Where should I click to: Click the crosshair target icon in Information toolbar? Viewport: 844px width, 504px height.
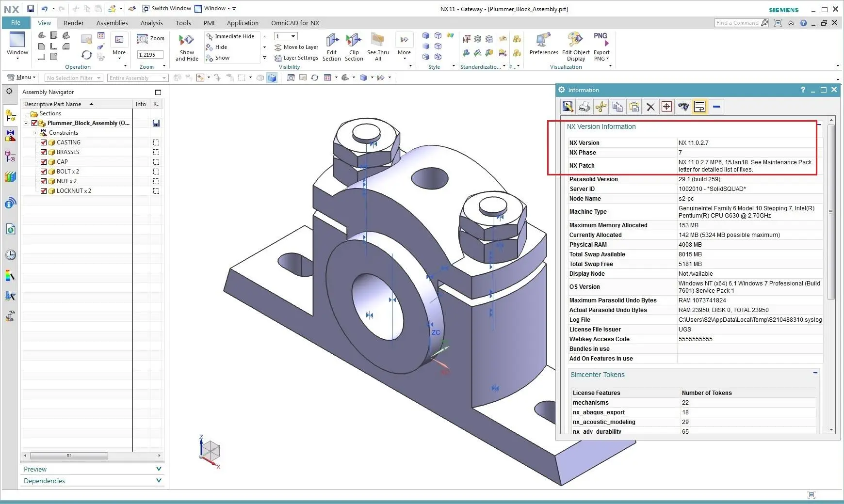click(x=667, y=107)
